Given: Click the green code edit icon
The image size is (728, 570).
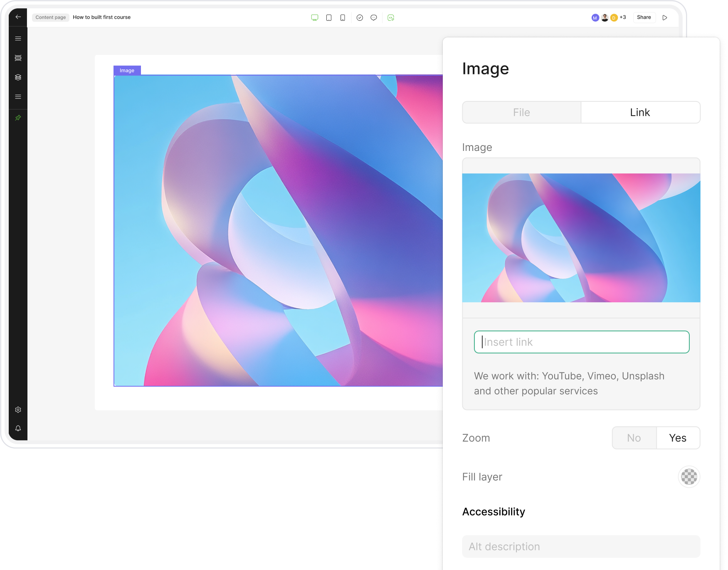Looking at the screenshot, I should (x=391, y=17).
